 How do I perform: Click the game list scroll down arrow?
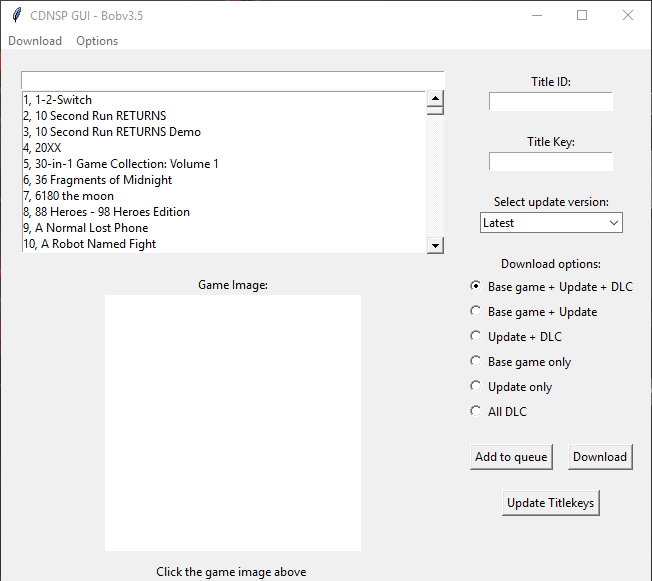(435, 245)
